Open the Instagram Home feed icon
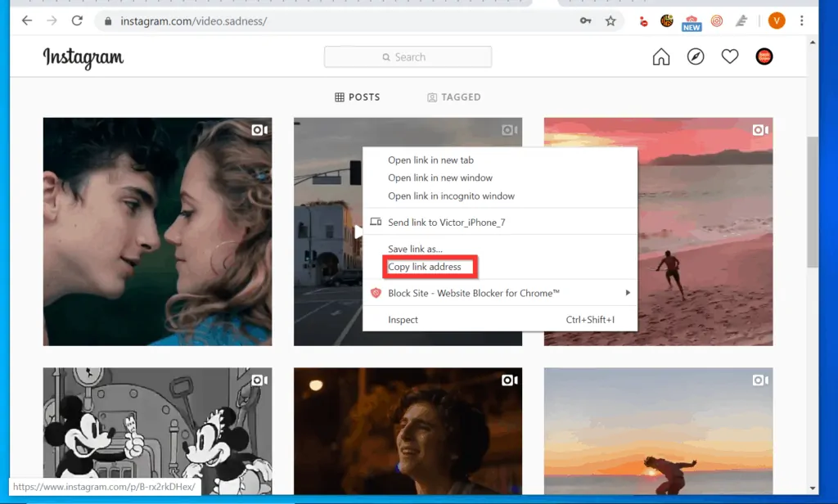This screenshot has height=504, width=838. click(660, 56)
